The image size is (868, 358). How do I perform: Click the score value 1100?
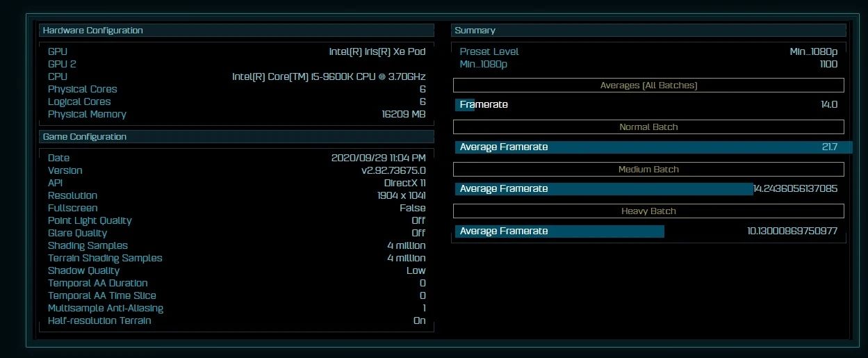tap(828, 64)
